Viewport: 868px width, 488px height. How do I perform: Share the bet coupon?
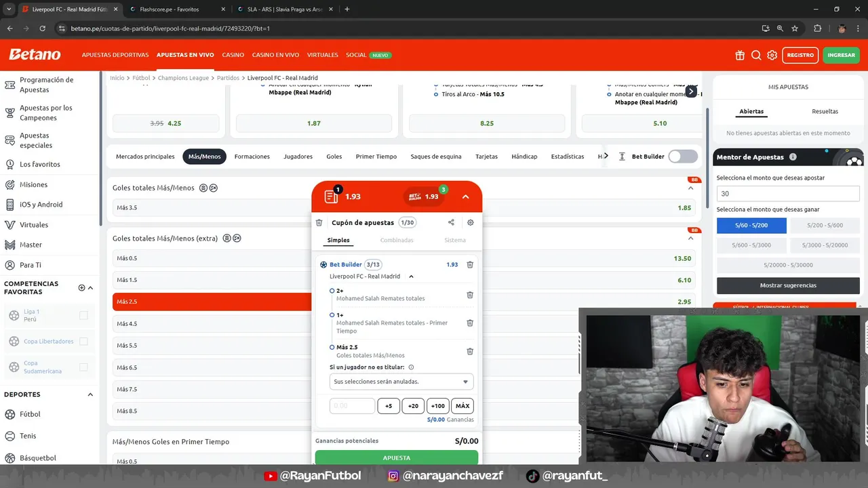[451, 222]
